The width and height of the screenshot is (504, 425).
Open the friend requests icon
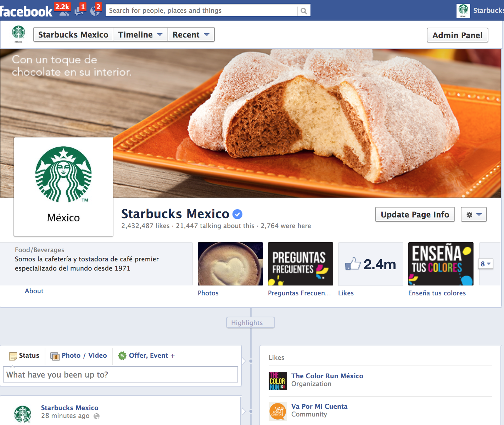click(x=64, y=11)
